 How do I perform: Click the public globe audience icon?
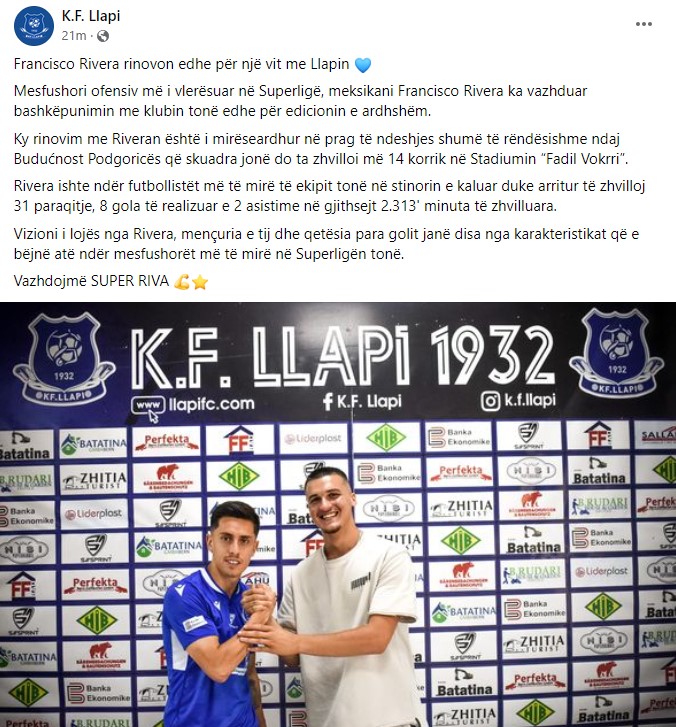103,36
